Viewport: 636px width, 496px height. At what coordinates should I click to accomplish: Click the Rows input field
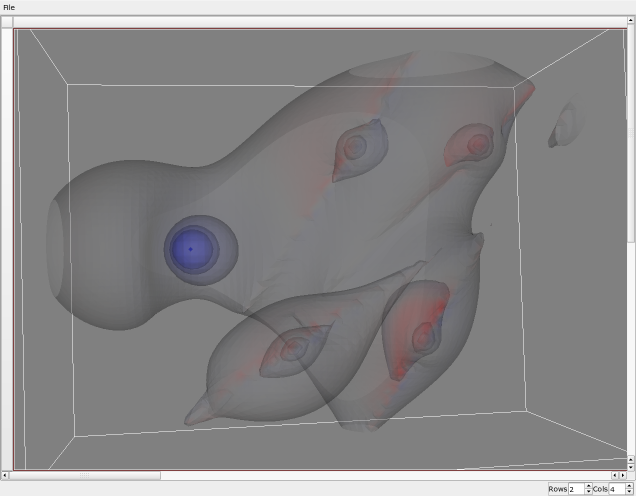[x=577, y=489]
